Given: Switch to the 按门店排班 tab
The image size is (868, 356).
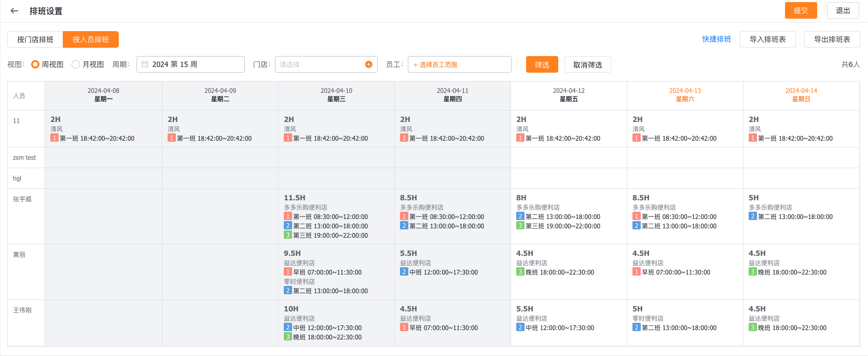Looking at the screenshot, I should pos(35,39).
